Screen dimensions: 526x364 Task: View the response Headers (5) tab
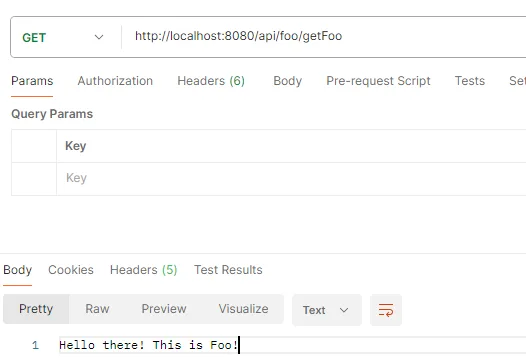coord(144,270)
